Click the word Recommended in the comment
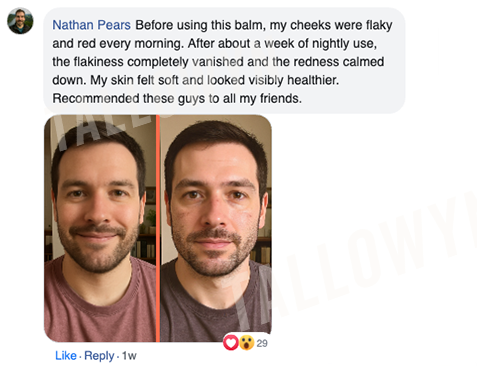The height and width of the screenshot is (366, 477). click(x=96, y=99)
